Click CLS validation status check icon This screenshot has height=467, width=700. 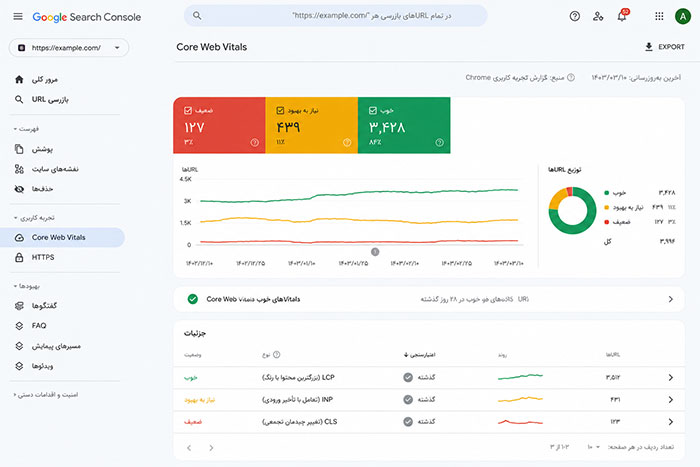[408, 421]
